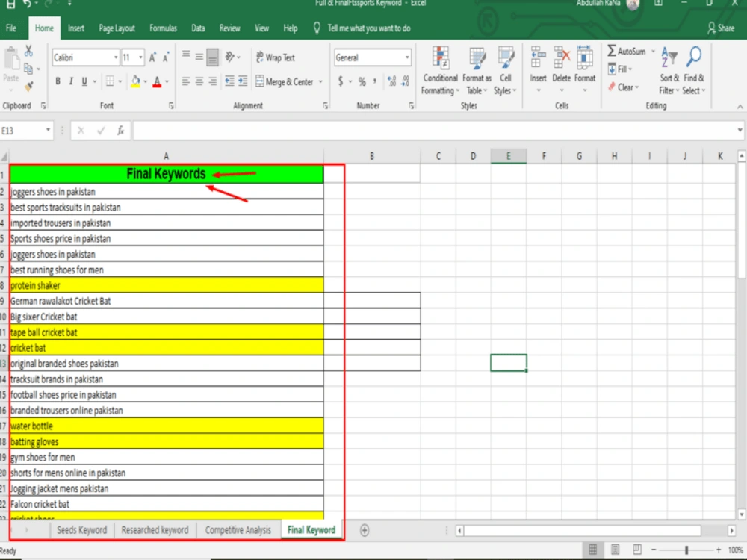Viewport: 747px width, 560px height.
Task: Switch to Page Layout view icon
Action: coord(615,550)
